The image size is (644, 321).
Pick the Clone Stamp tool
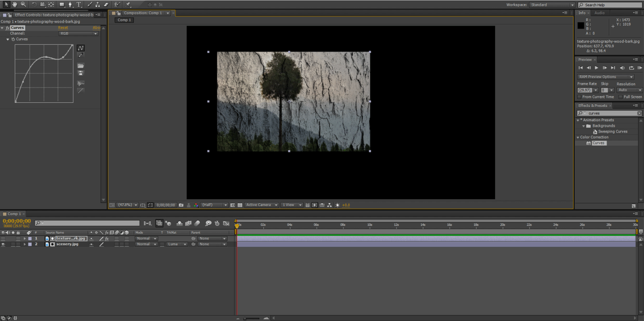tap(97, 5)
